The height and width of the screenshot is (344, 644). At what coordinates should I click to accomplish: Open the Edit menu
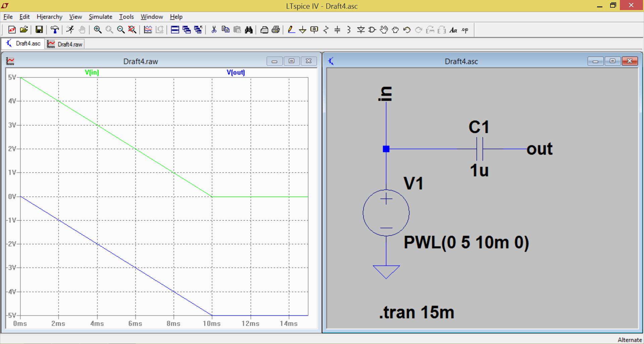coord(24,17)
